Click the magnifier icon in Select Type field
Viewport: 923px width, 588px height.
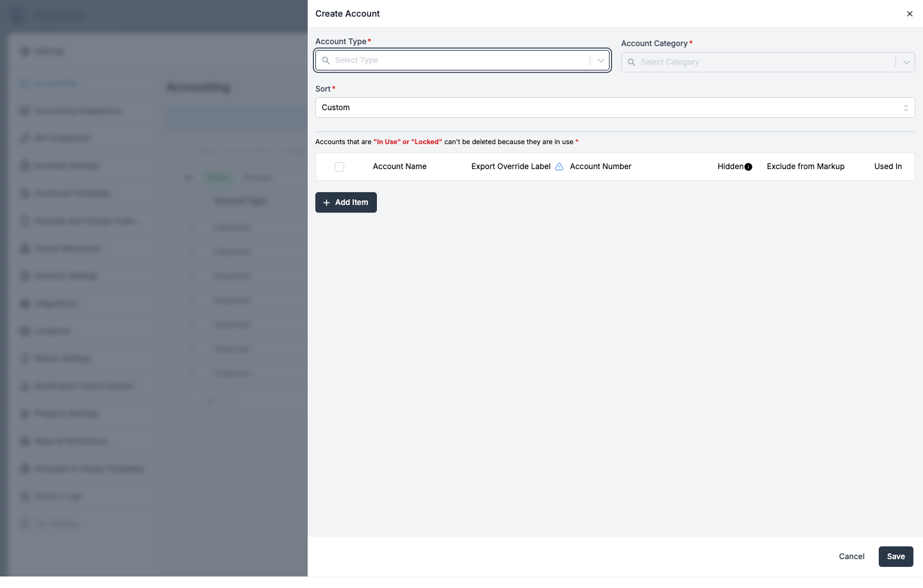(326, 60)
